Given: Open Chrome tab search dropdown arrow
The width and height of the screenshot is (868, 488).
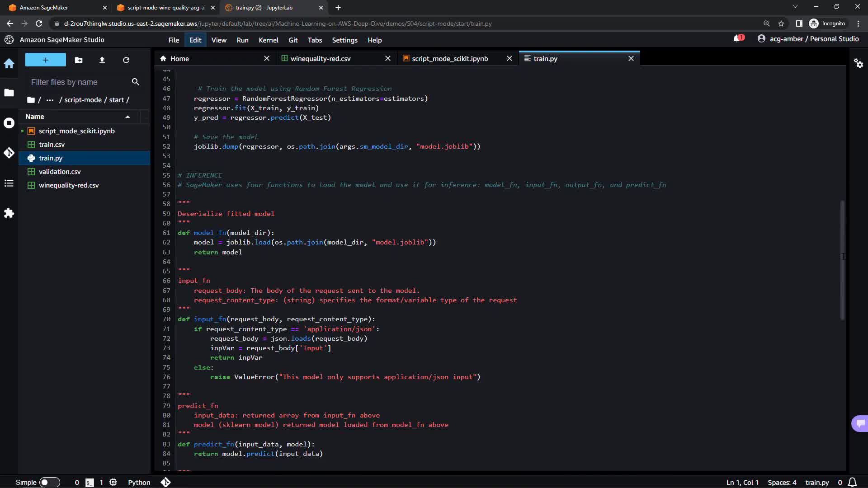Looking at the screenshot, I should coord(795,7).
